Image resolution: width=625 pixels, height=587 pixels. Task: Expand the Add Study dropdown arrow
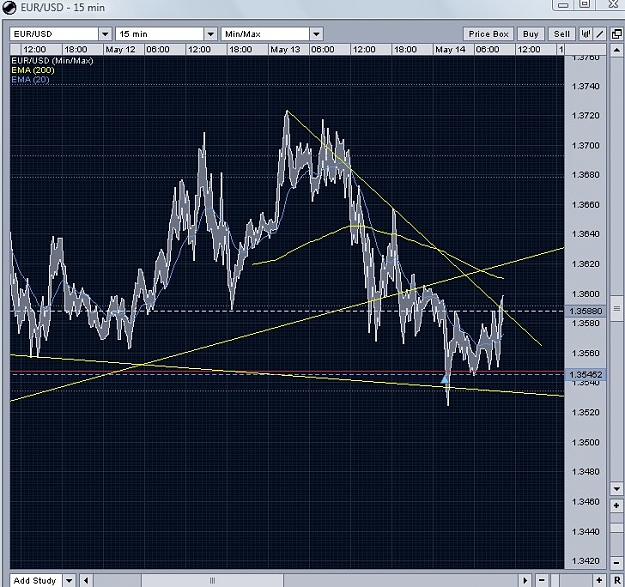point(69,580)
